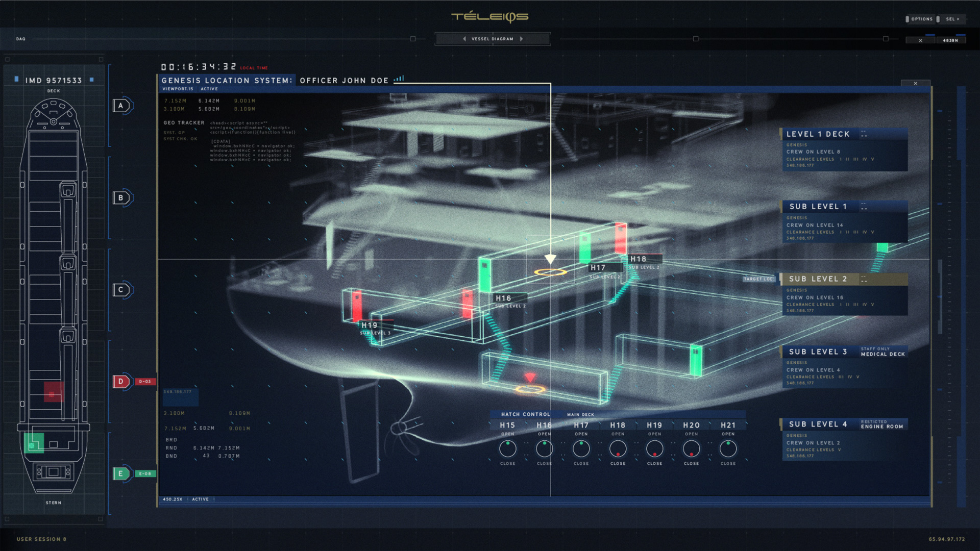Toggle hatch H21 control knob

tap(728, 449)
